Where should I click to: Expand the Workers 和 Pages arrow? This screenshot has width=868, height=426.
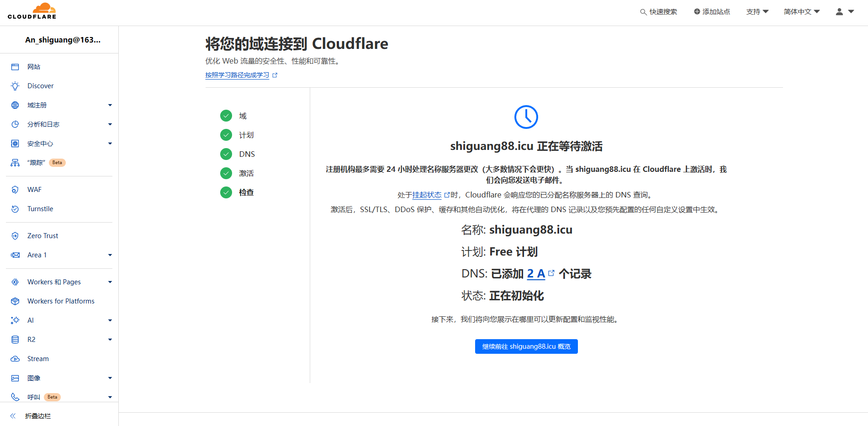110,282
